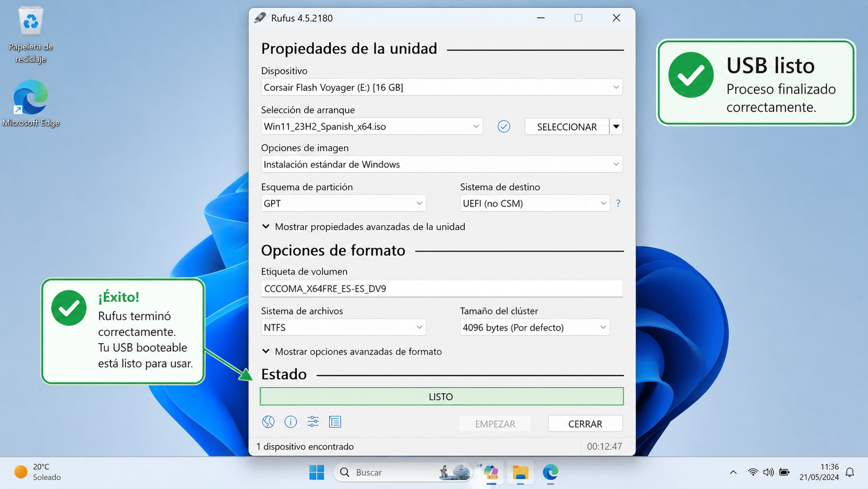Viewport: 868px width, 489px height.
Task: Click the LISTO progress bar
Action: pyautogui.click(x=442, y=397)
